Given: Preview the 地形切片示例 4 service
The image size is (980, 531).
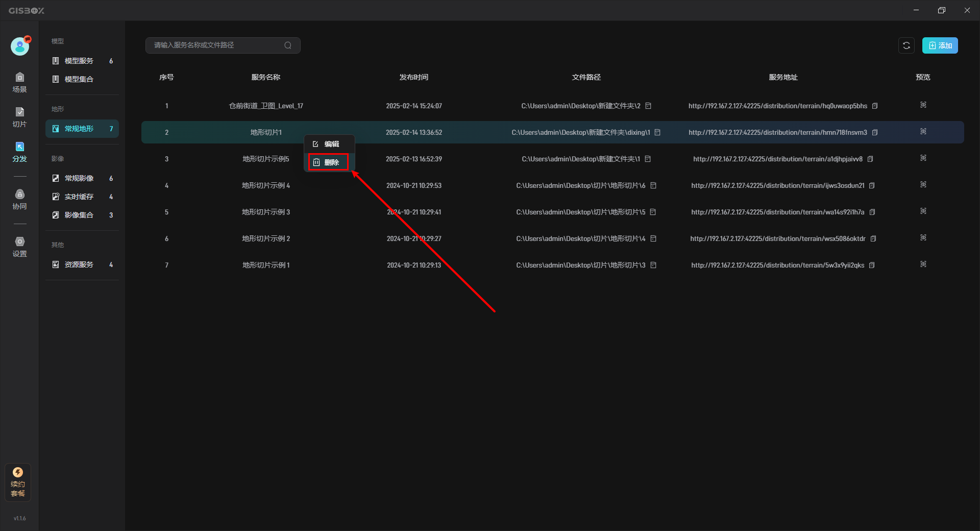Looking at the screenshot, I should pyautogui.click(x=923, y=184).
